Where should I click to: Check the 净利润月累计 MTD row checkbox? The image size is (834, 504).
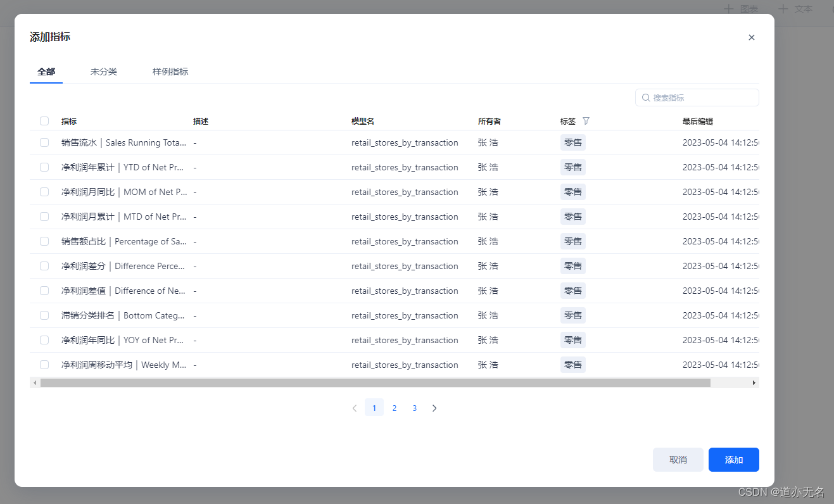[44, 217]
